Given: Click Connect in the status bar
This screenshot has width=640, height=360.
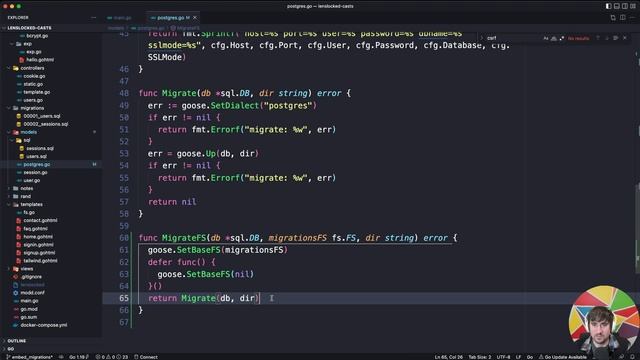Looking at the screenshot, I should pyautogui.click(x=146, y=357).
